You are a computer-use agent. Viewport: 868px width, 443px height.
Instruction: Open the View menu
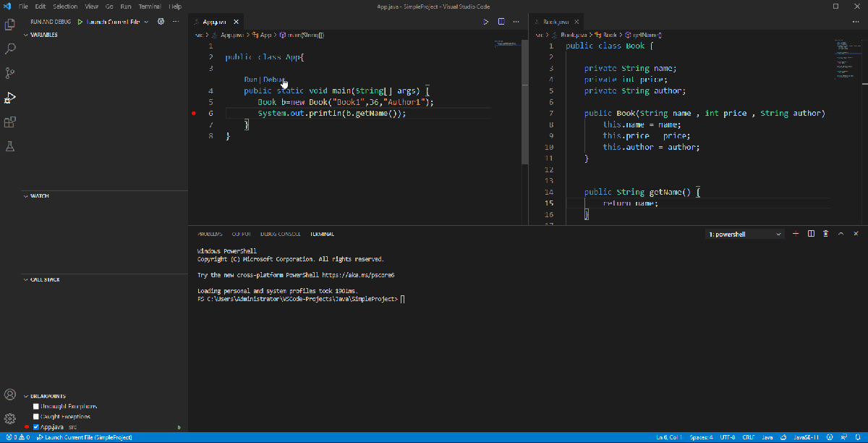tap(92, 6)
